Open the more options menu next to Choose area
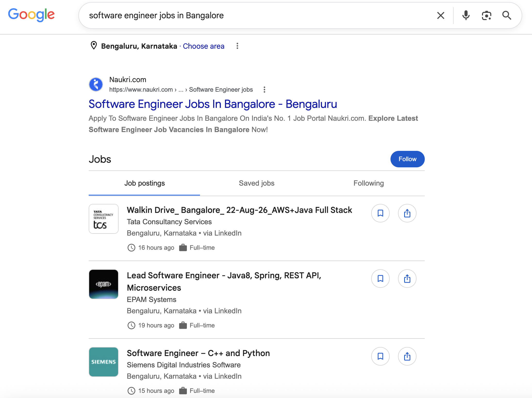The height and width of the screenshot is (398, 532). (237, 46)
